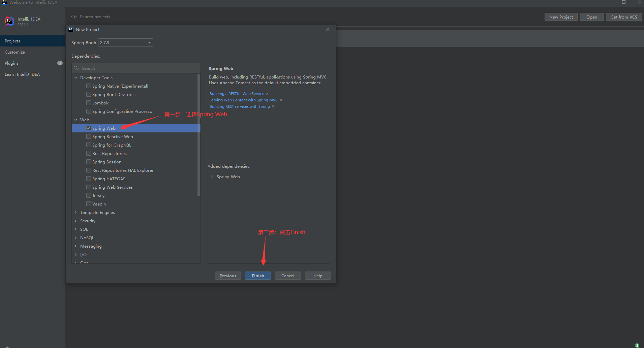Click the IntelliJ IDEA logo icon
This screenshot has width=644, height=348.
point(9,21)
